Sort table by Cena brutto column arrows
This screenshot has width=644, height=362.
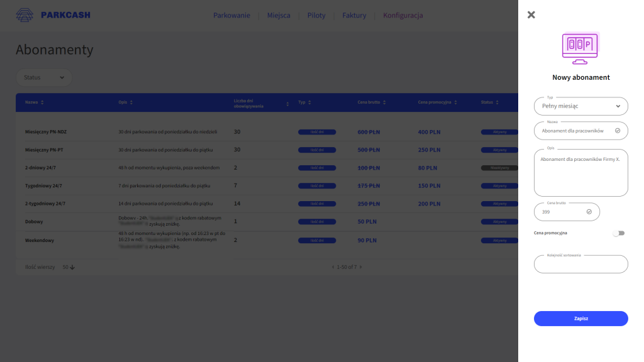384,102
